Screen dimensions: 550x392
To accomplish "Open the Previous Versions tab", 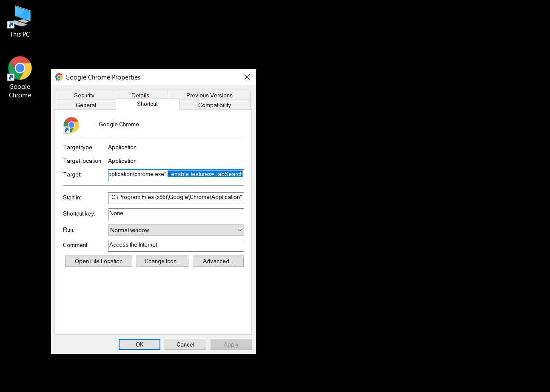I will click(209, 95).
